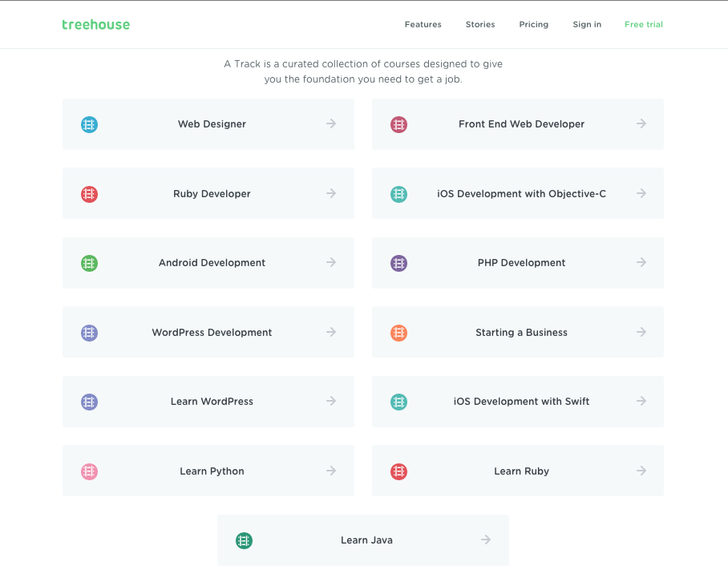
Task: Click the dark green Learn Java icon
Action: (x=244, y=540)
